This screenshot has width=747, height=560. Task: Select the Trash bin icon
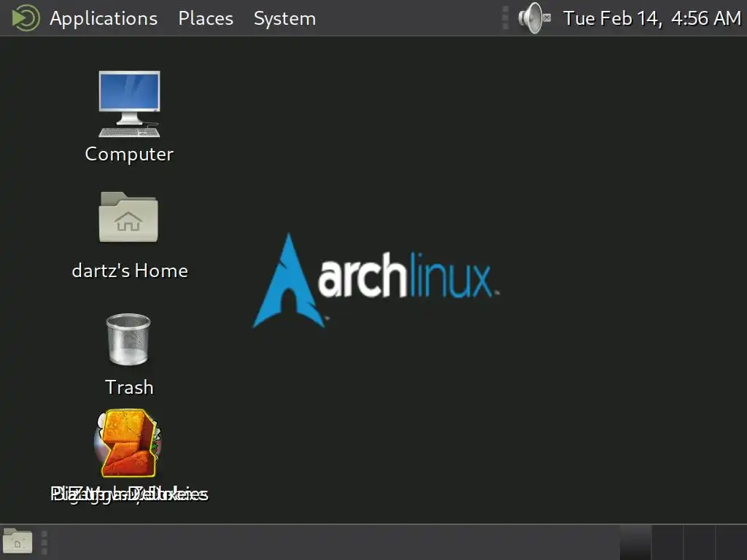128,339
